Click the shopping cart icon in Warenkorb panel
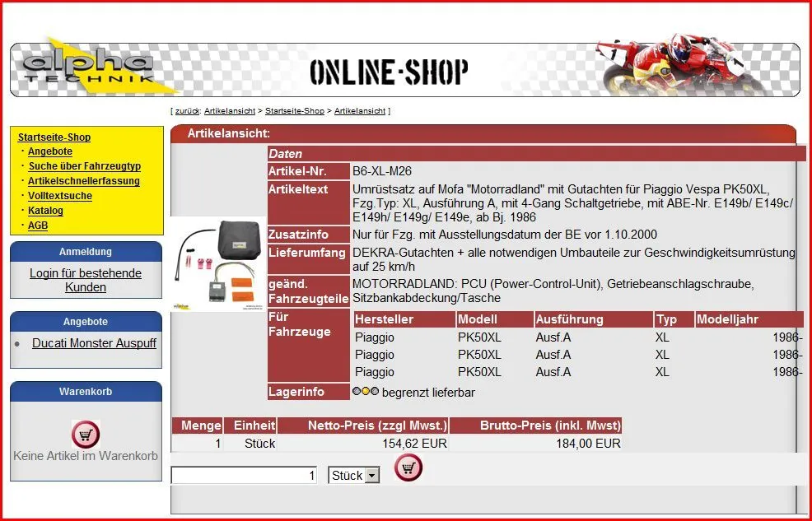The width and height of the screenshot is (812, 521). pos(86,434)
